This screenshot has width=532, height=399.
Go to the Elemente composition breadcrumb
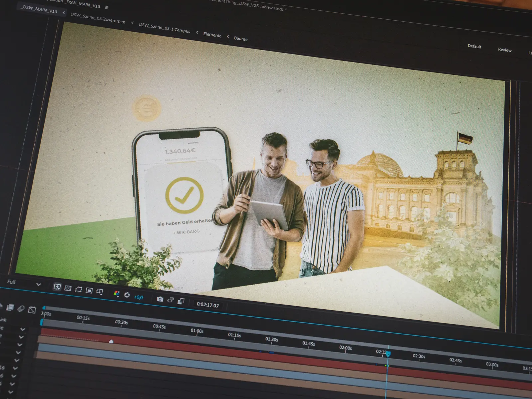click(x=212, y=35)
